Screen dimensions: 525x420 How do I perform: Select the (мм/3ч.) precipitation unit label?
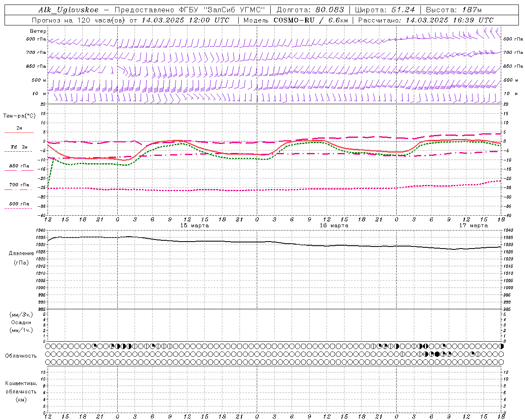click(21, 315)
